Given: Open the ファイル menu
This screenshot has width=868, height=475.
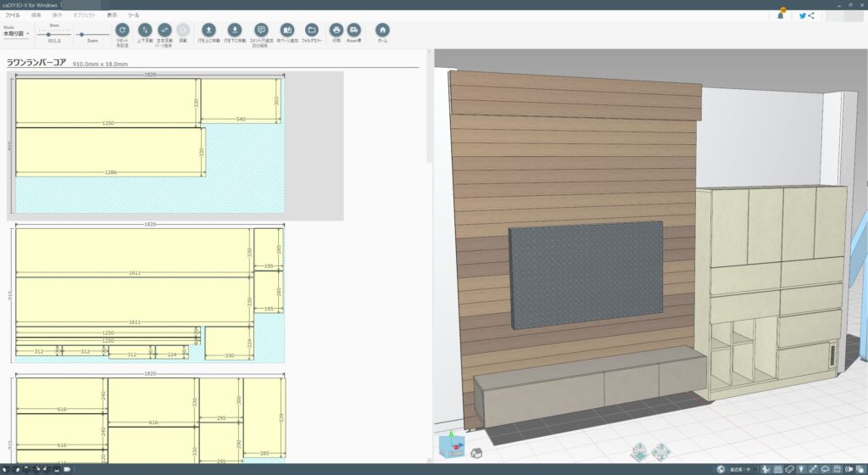Looking at the screenshot, I should point(12,15).
